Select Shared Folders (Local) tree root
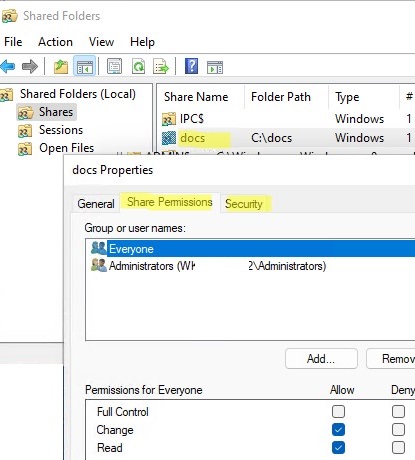Screen dimensions: 415x460 coord(78,94)
